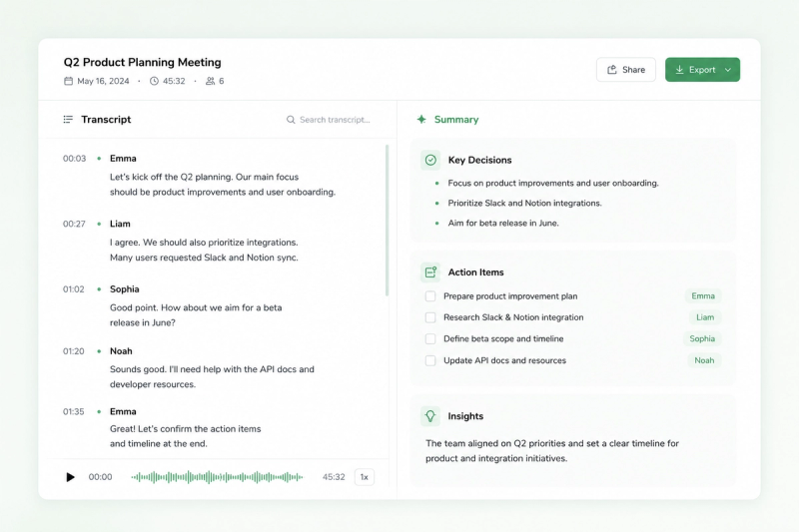Click the Key Decisions heading
799x532 pixels.
click(479, 160)
